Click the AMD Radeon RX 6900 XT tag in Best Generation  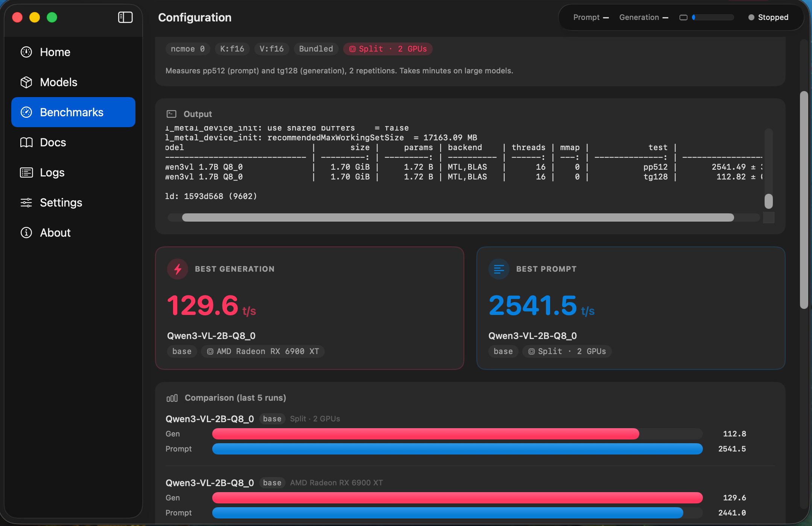tap(263, 351)
